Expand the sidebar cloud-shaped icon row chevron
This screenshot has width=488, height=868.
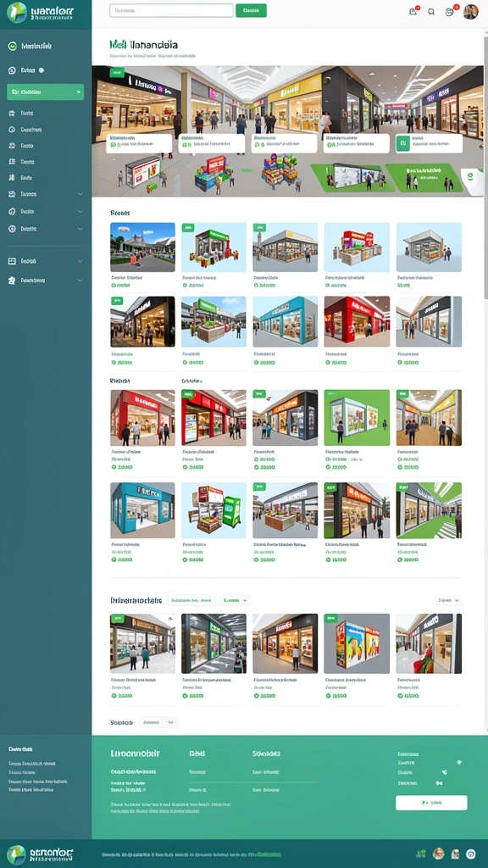pos(80,211)
